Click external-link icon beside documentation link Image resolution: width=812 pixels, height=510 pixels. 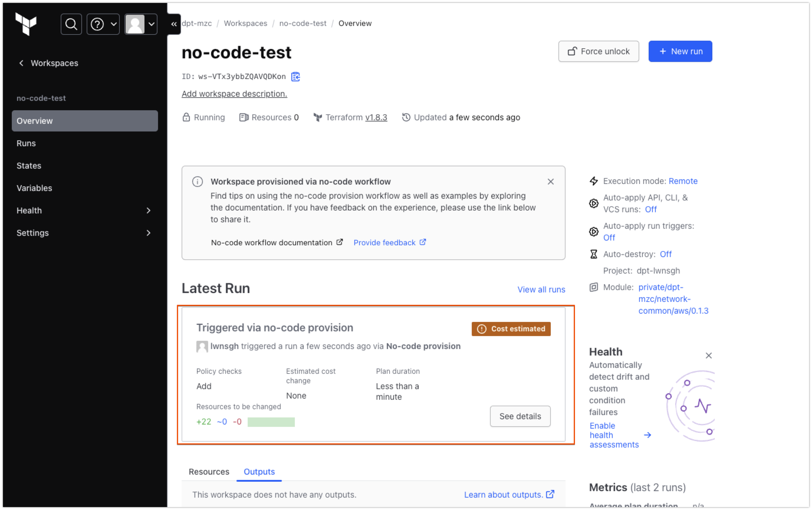340,242
